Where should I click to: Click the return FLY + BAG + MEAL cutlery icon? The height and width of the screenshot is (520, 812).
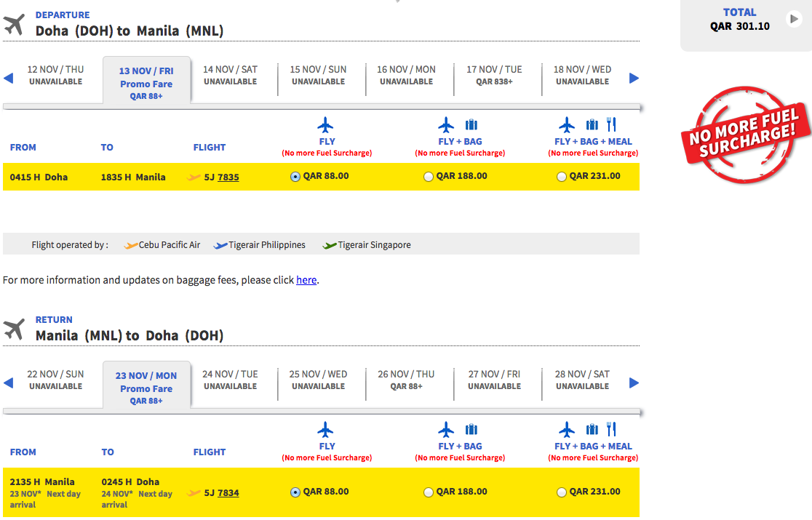[x=612, y=429]
